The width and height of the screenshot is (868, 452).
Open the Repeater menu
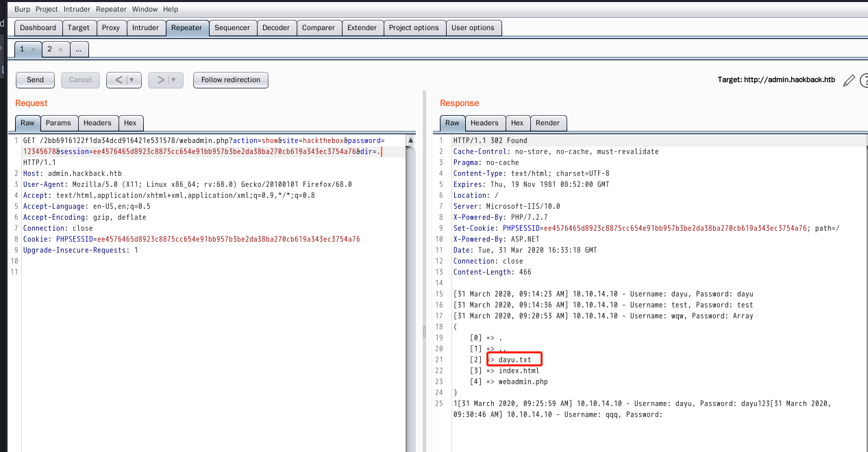111,10
